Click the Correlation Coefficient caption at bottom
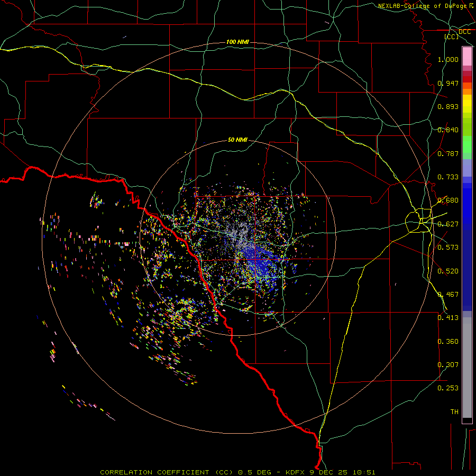The height and width of the screenshot is (476, 476). point(237,472)
